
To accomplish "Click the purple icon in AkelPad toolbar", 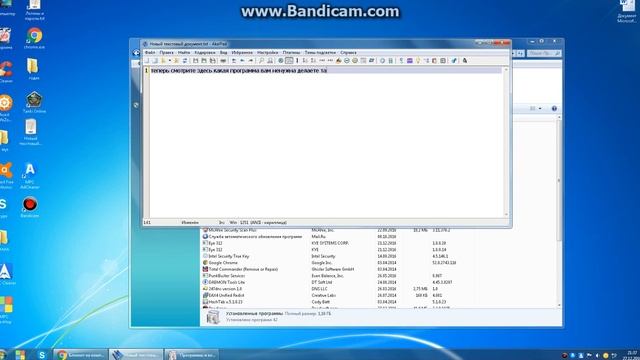I will tap(410, 61).
